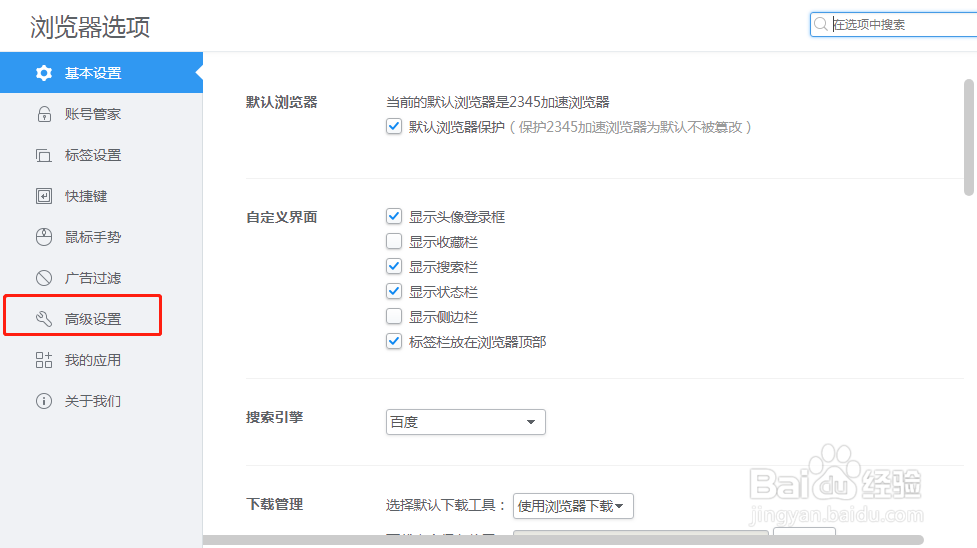Select 关于我们 in the sidebar
Image resolution: width=977 pixels, height=548 pixels.
102,401
